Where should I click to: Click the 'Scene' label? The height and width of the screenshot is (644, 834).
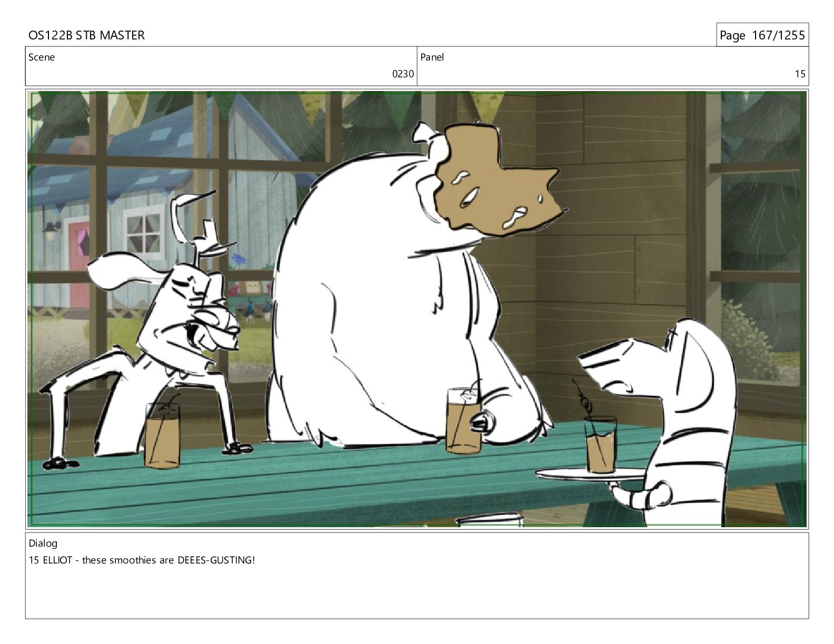pyautogui.click(x=42, y=57)
